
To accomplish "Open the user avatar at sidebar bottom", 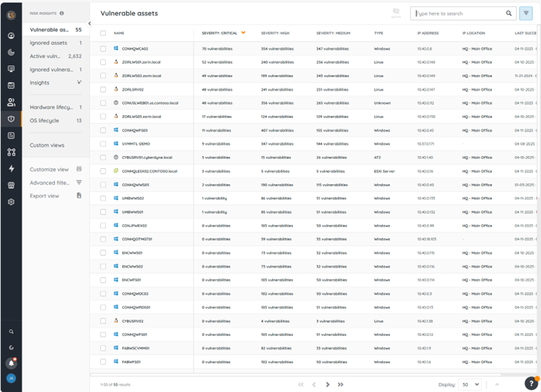I will pyautogui.click(x=11, y=378).
